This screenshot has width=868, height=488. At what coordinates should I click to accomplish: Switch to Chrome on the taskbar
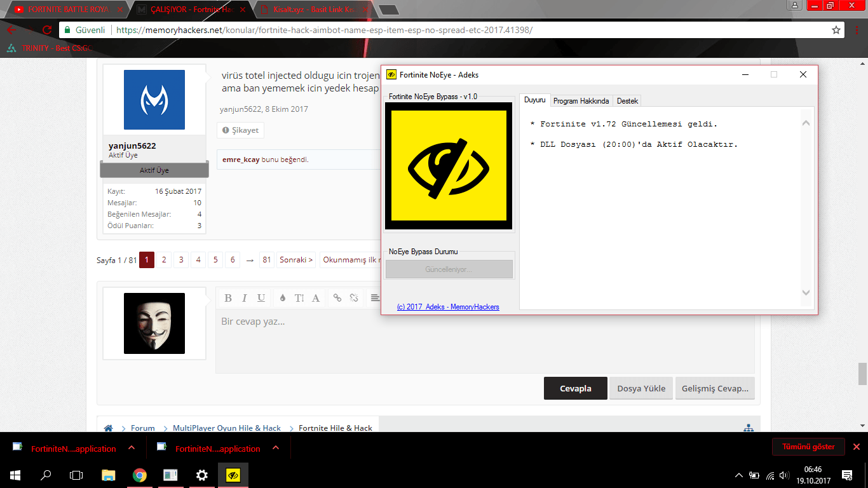[x=140, y=475]
